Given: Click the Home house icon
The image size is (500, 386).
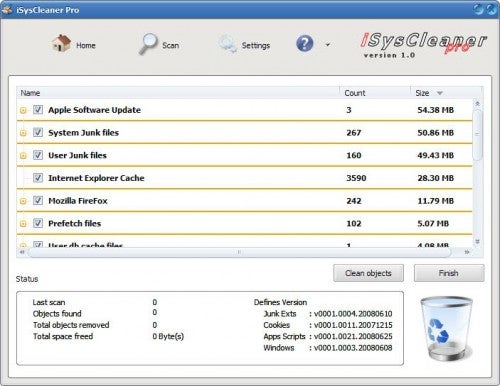Looking at the screenshot, I should tap(61, 43).
